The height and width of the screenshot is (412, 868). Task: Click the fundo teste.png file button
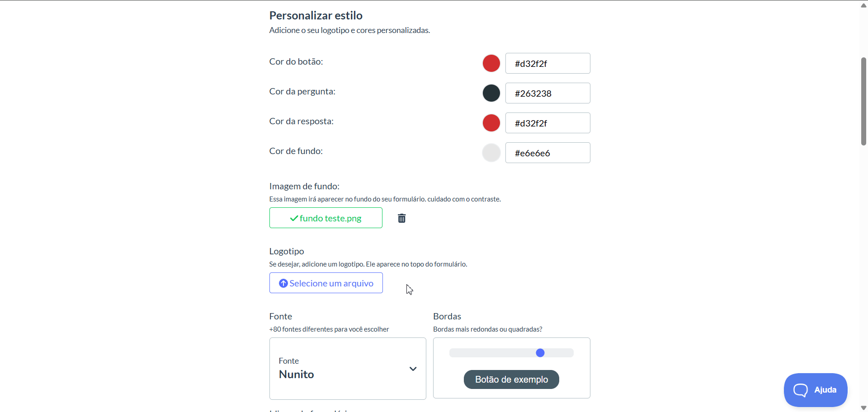(326, 218)
